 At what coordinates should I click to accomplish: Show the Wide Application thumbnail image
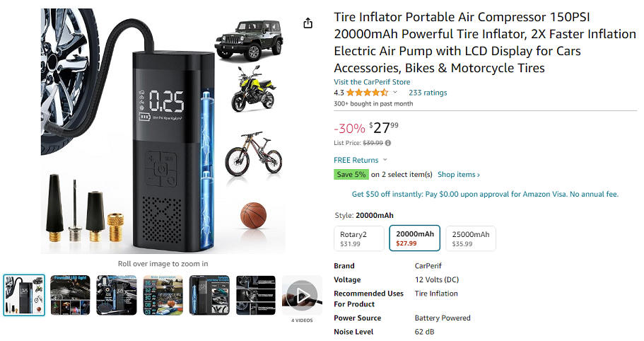(x=163, y=295)
